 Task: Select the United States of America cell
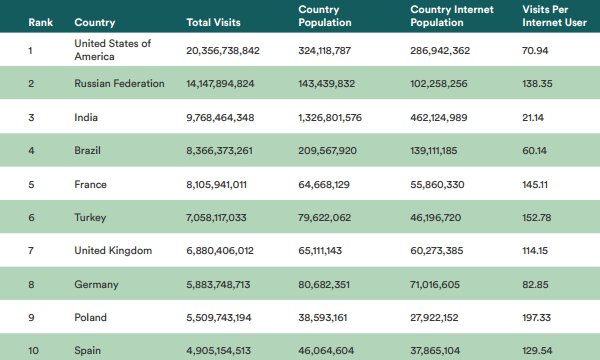click(x=112, y=50)
